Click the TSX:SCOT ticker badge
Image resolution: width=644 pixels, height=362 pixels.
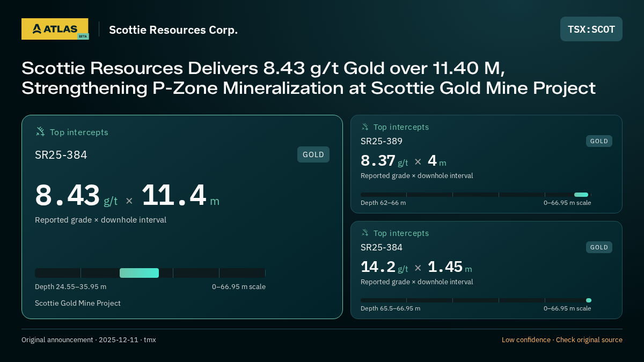pyautogui.click(x=591, y=29)
